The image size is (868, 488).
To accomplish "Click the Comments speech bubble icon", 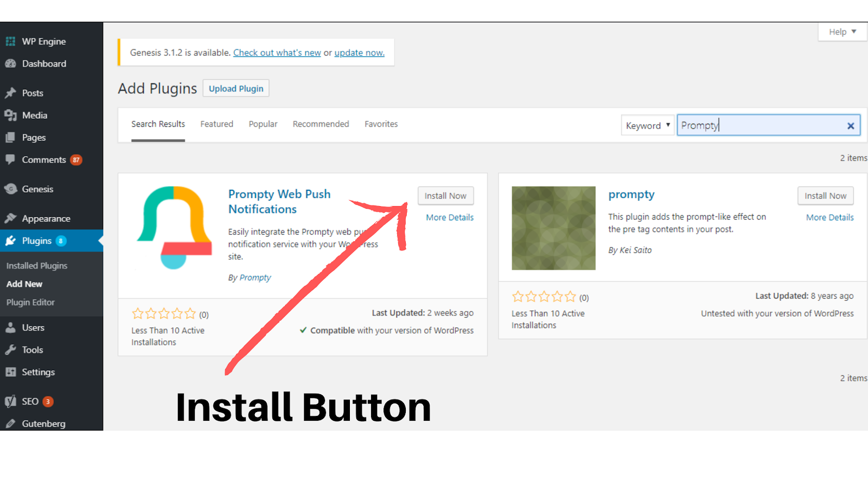I will click(10, 159).
